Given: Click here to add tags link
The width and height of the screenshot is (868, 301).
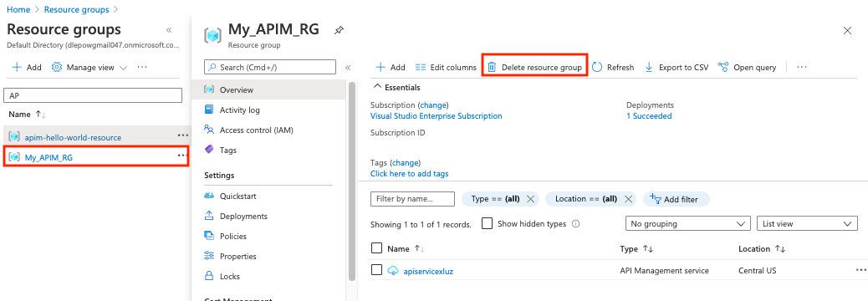Looking at the screenshot, I should click(409, 174).
